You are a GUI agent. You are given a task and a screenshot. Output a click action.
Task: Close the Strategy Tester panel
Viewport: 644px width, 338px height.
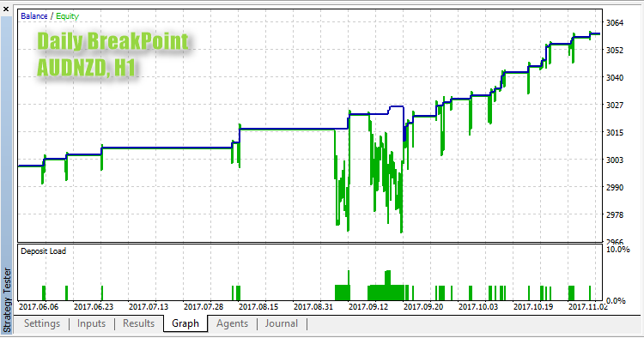point(6,9)
